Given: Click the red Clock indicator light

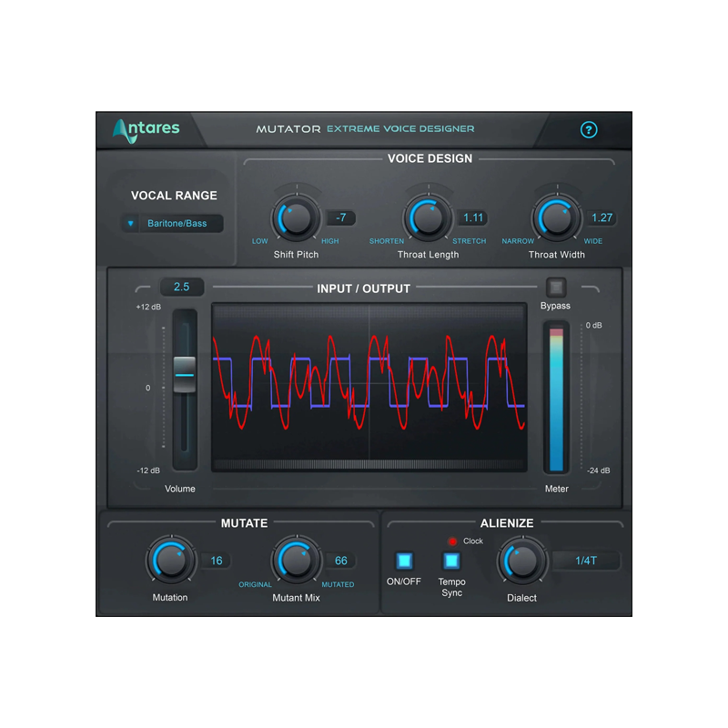Looking at the screenshot, I should pyautogui.click(x=452, y=541).
